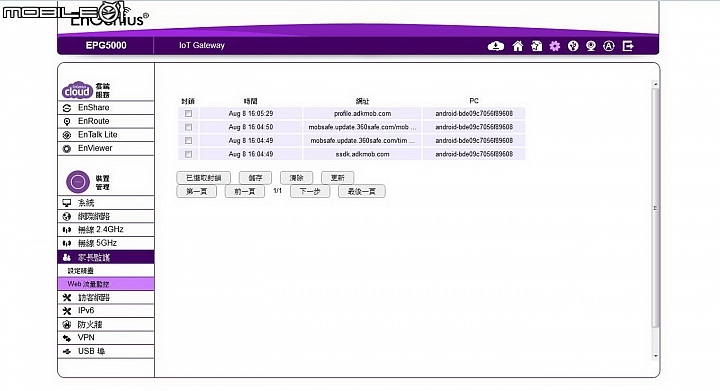Click the tools icon beside IPv6
720x391 pixels.
click(x=67, y=311)
